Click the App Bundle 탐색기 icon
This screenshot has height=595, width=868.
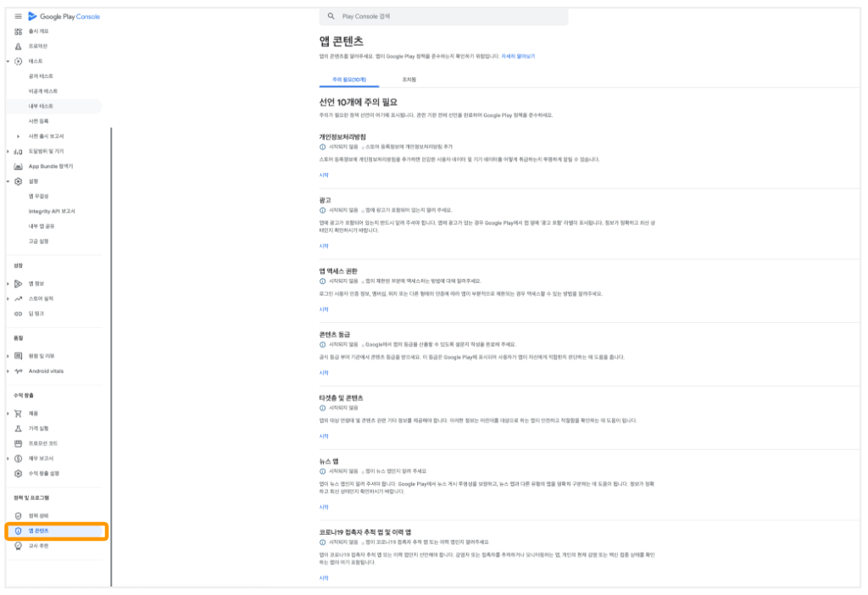[x=18, y=166]
